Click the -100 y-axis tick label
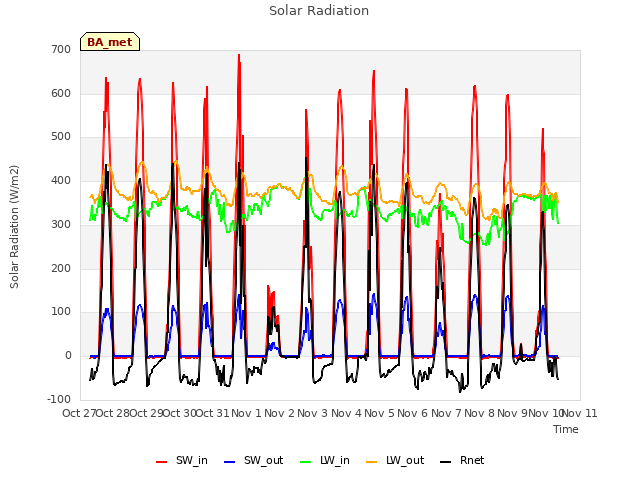Viewport: 640px width, 480px height. pos(59,399)
